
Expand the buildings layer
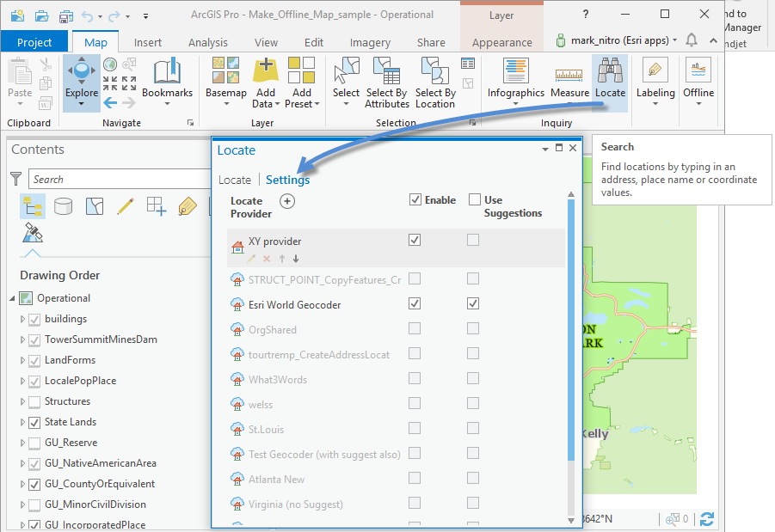click(x=22, y=319)
